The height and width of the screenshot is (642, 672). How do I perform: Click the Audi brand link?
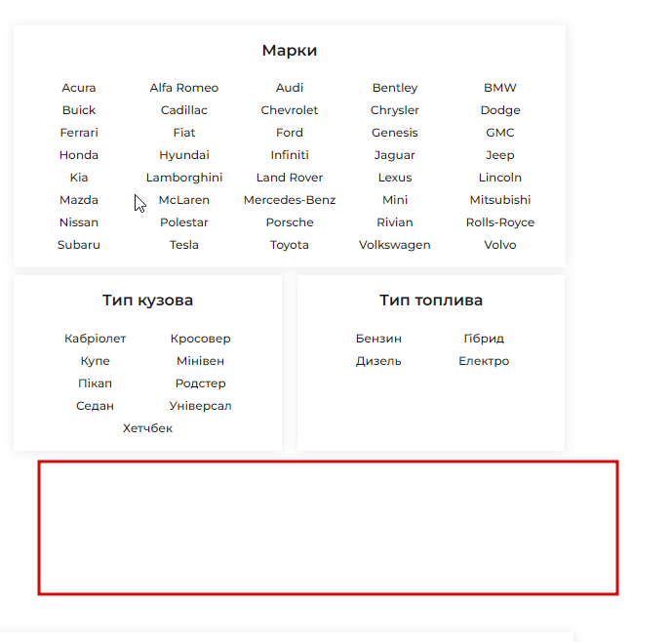[290, 88]
